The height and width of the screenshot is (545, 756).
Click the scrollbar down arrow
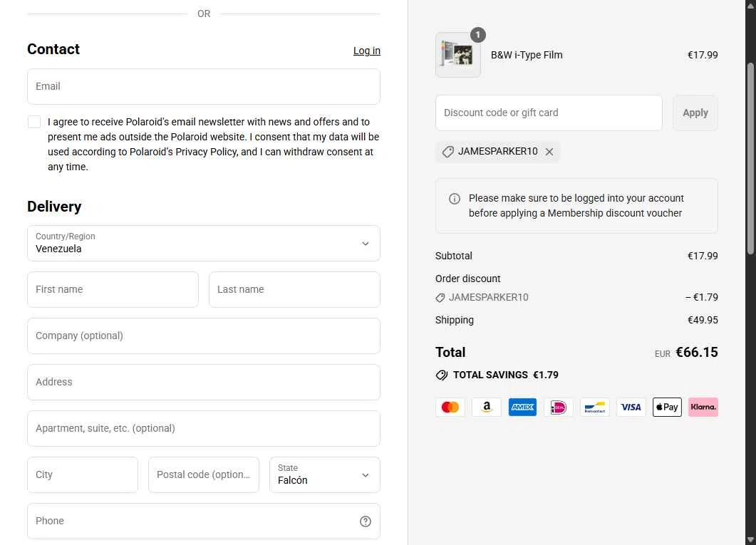click(x=750, y=540)
